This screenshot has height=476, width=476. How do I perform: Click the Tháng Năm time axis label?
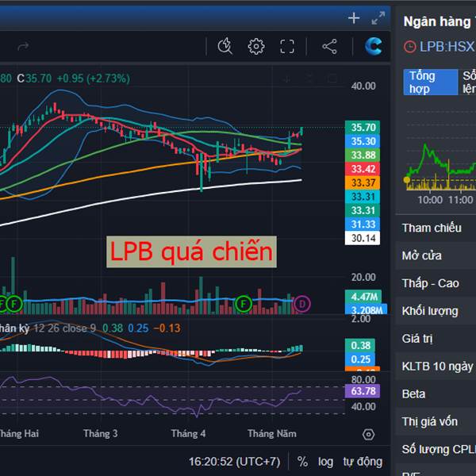tap(272, 433)
